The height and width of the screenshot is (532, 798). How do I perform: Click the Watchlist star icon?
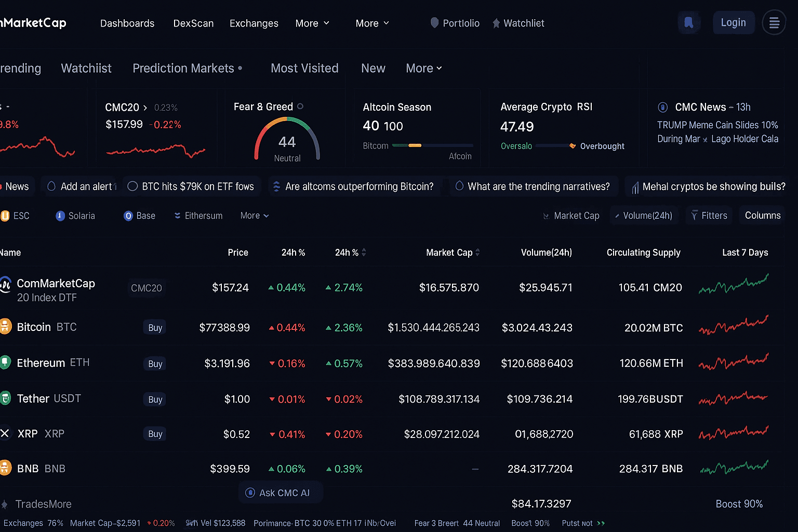coord(496,23)
